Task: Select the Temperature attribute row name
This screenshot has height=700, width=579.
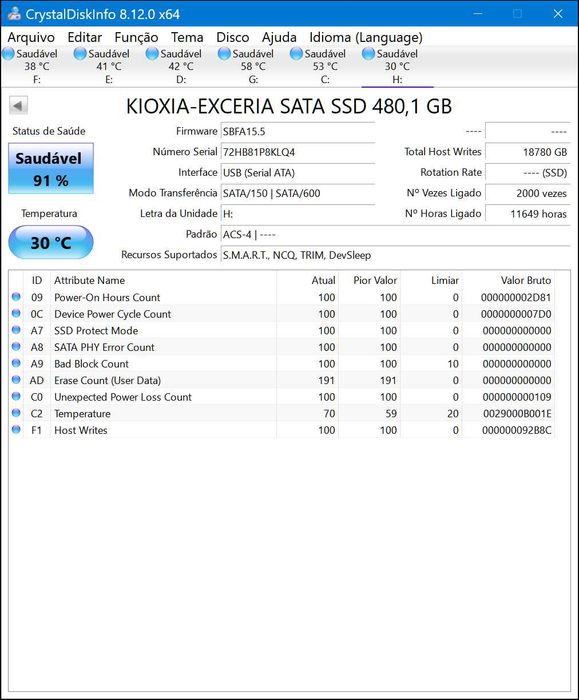Action: (82, 413)
